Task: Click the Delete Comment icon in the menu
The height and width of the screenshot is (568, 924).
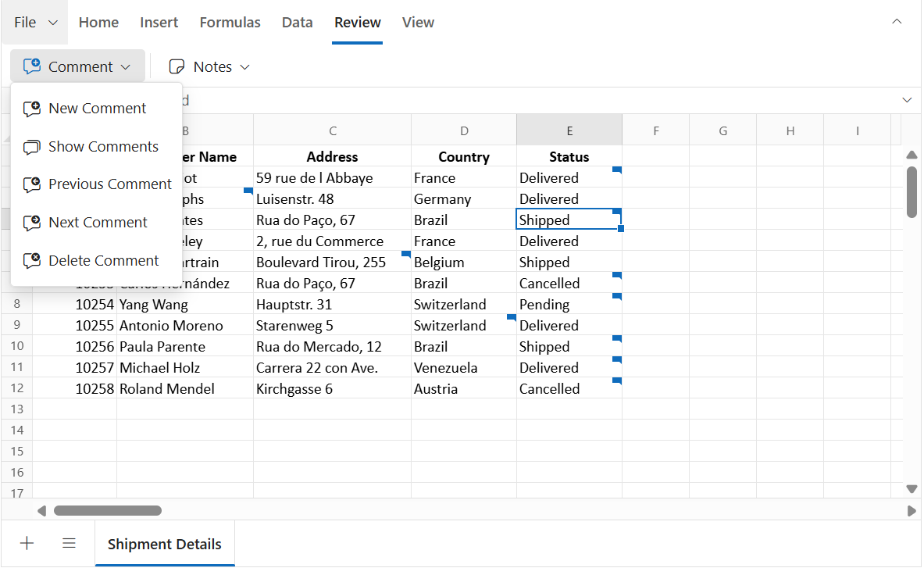Action: (32, 260)
